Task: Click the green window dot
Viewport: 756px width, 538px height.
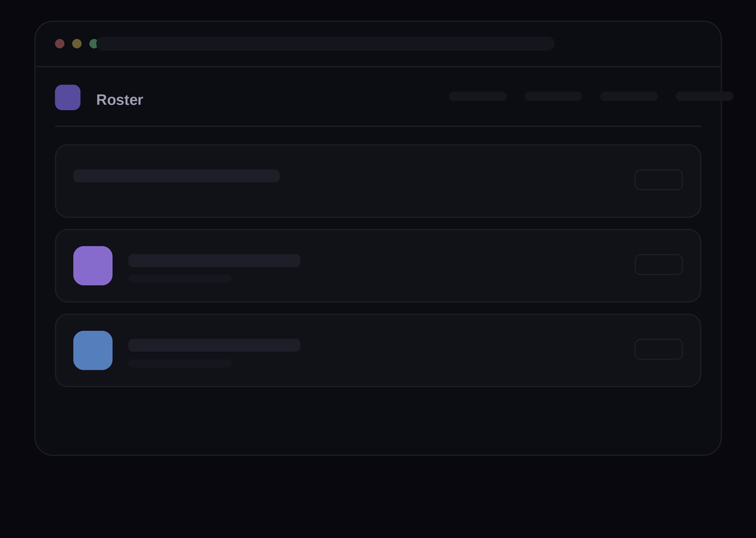Action: click(x=93, y=43)
